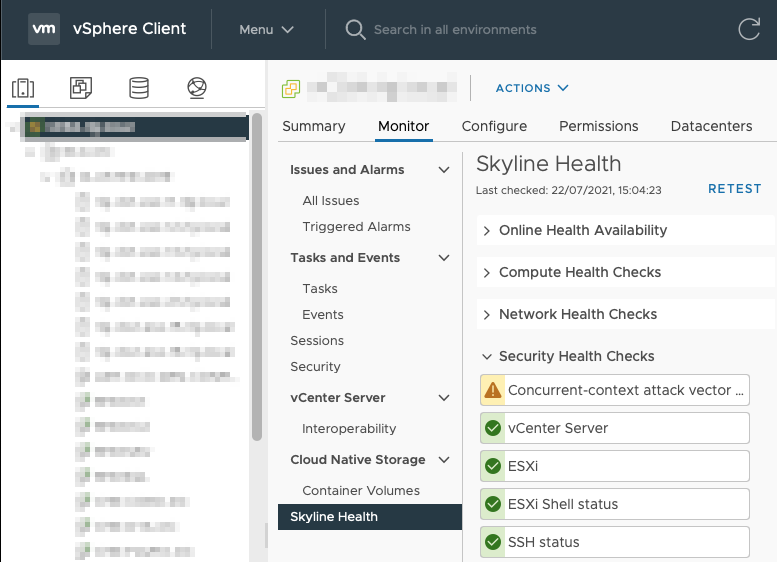Switch to the Permissions tab

(x=599, y=126)
